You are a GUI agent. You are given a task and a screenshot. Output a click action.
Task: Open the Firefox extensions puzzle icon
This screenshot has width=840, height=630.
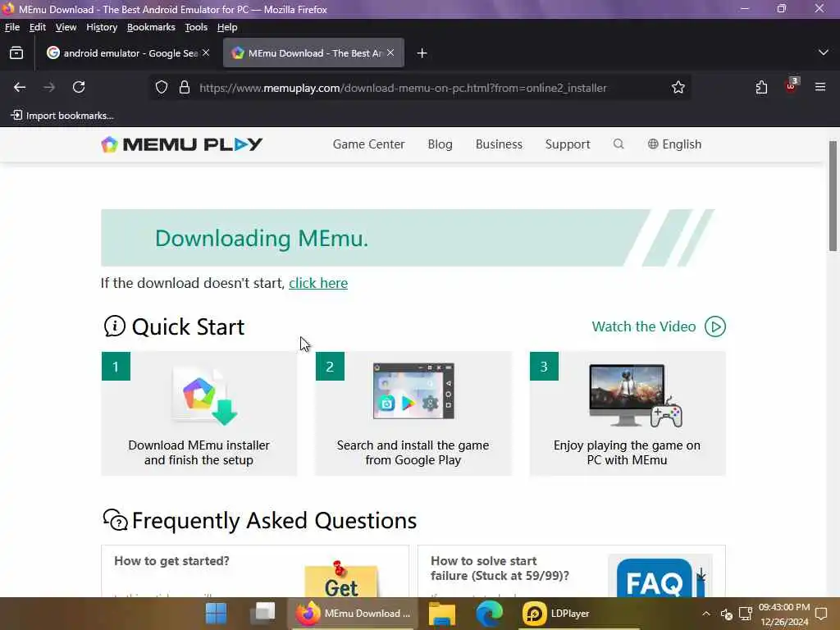tap(761, 87)
